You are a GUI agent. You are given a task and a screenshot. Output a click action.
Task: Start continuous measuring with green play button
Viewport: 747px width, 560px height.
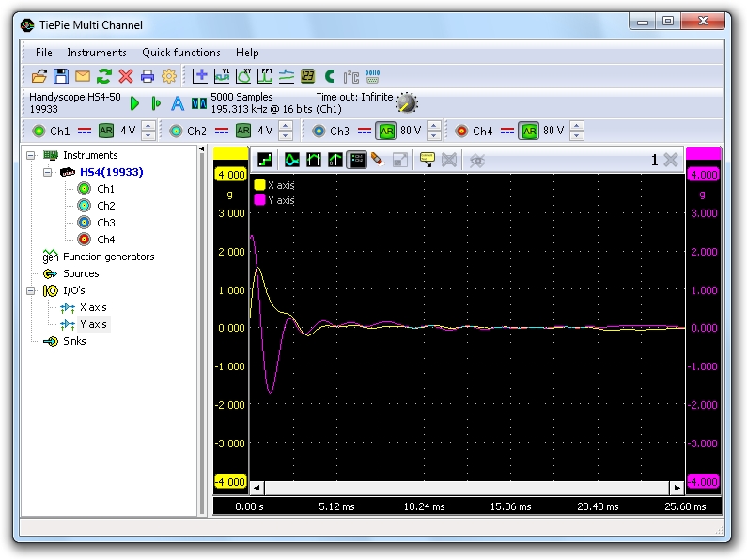[x=134, y=103]
